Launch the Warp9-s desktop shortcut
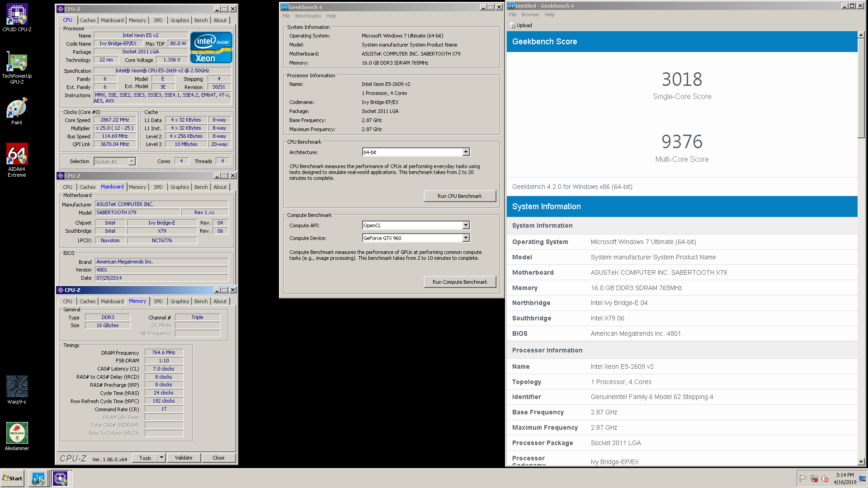Viewport: 868px width, 488px height. pyautogui.click(x=17, y=389)
